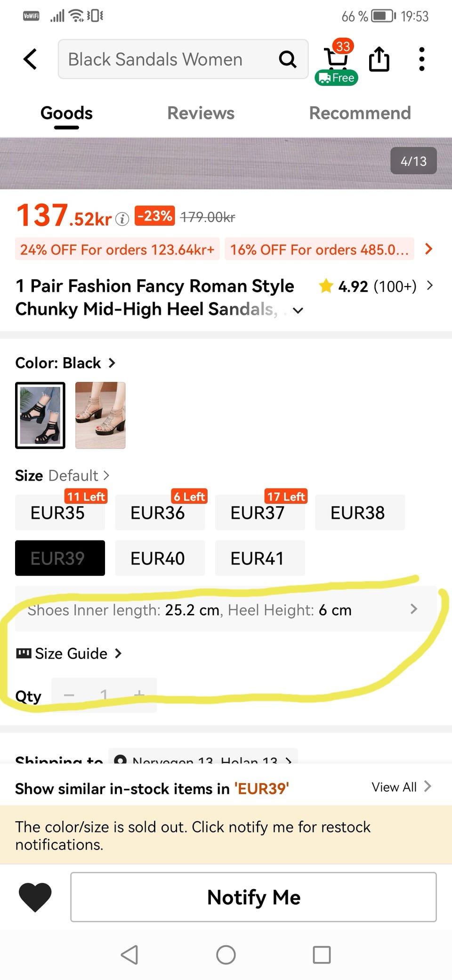Tap the search magnifier icon
Screen dimensions: 452x980
tap(287, 59)
